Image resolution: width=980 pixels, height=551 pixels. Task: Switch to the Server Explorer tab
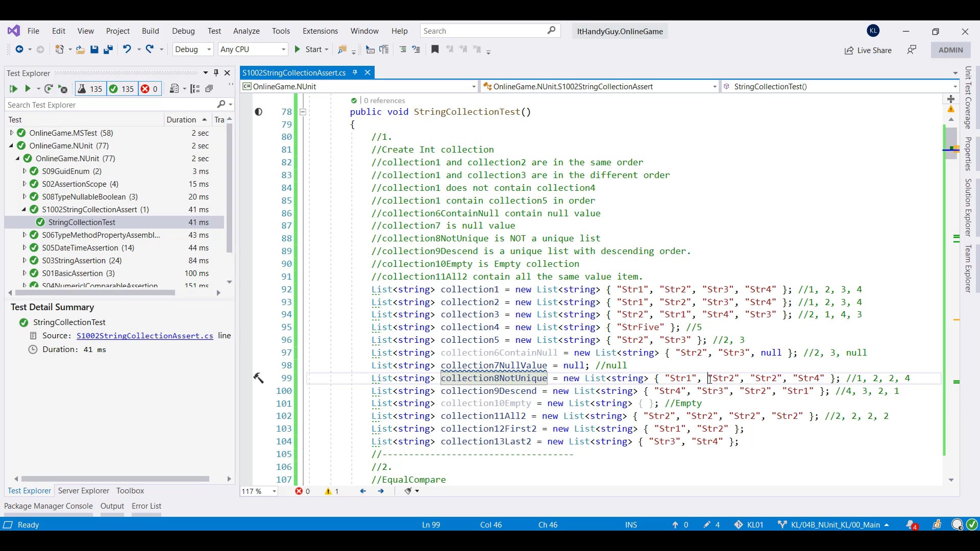click(x=83, y=491)
